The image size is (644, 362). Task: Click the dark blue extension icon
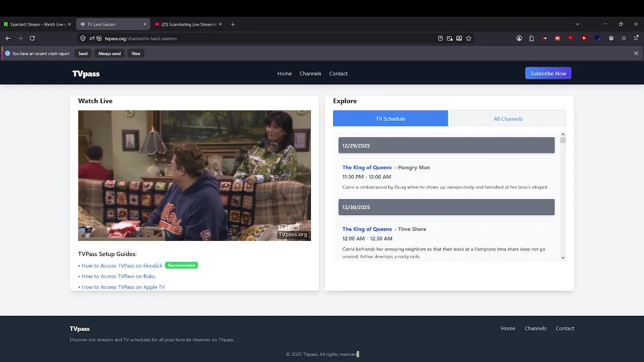coord(597,38)
